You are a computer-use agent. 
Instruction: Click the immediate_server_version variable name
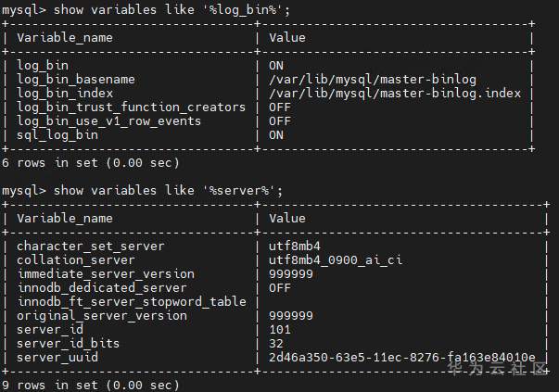click(106, 274)
